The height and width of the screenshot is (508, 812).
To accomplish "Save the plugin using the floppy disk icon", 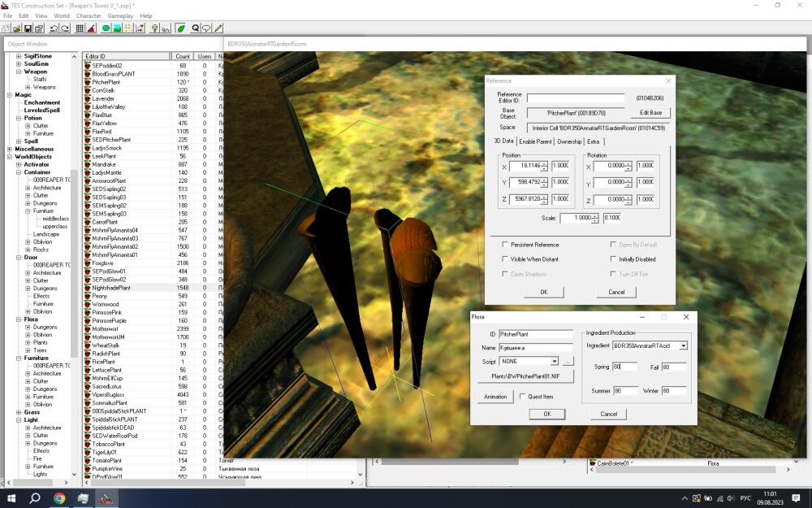I will (28, 28).
